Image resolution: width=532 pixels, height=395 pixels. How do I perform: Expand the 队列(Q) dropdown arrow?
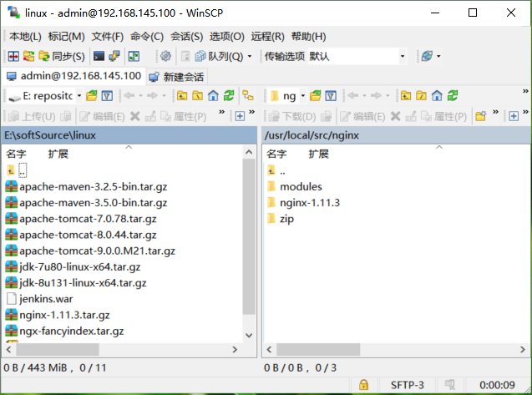(x=250, y=56)
